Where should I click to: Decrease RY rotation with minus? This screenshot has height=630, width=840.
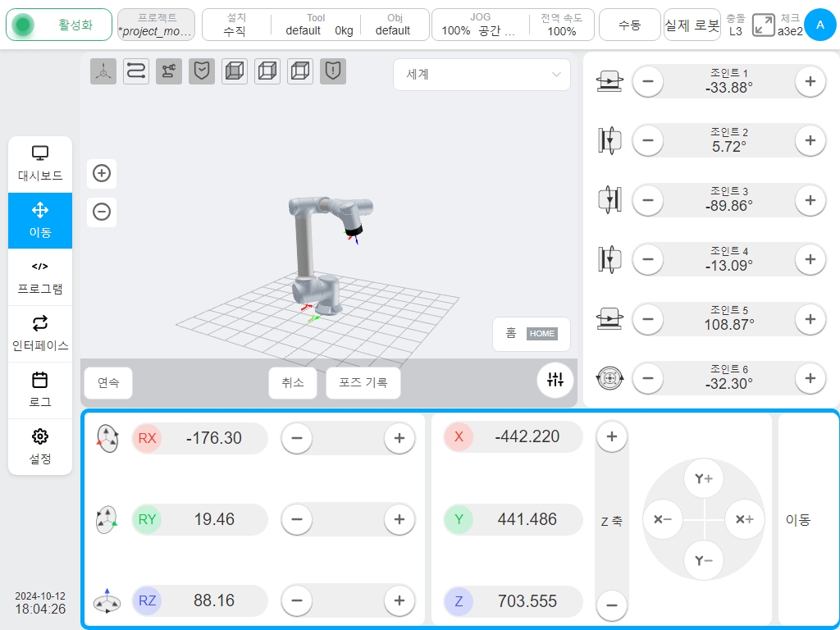tap(297, 519)
